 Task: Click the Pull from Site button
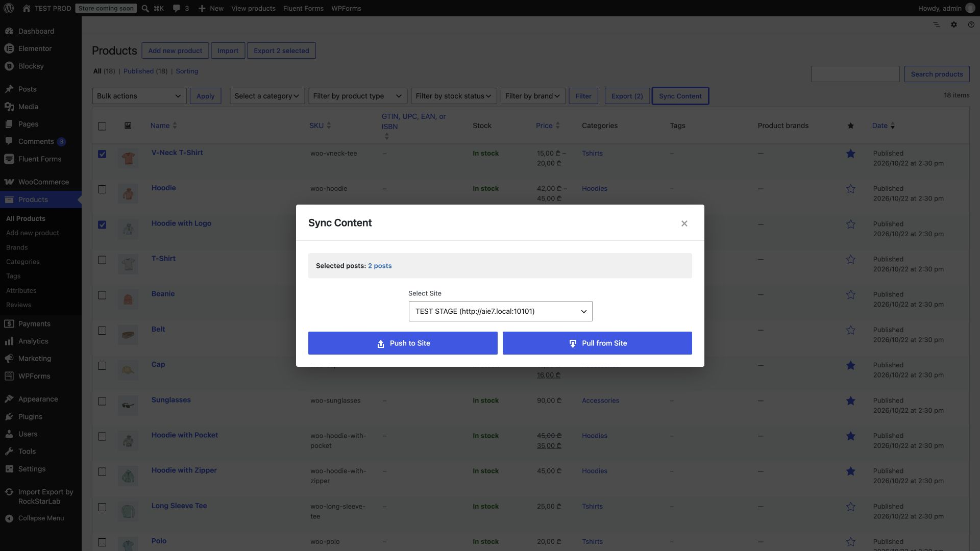pyautogui.click(x=597, y=343)
